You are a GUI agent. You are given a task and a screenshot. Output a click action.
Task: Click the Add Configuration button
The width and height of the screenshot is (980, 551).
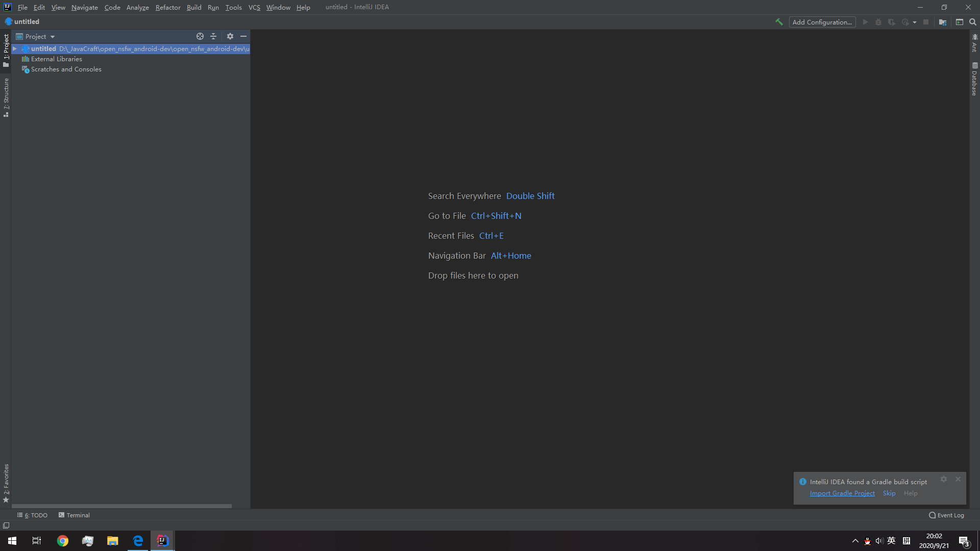pos(822,22)
